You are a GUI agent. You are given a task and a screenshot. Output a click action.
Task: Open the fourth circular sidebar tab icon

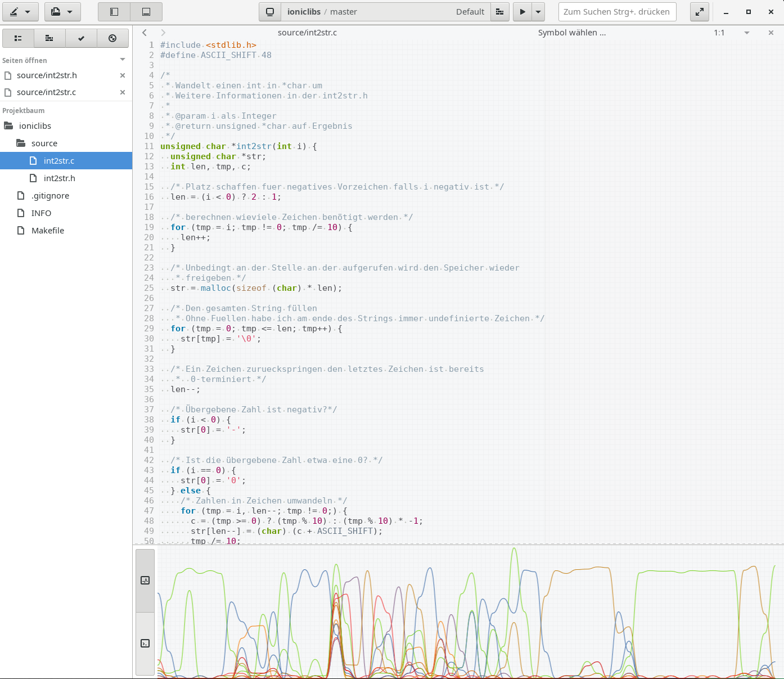pos(112,38)
